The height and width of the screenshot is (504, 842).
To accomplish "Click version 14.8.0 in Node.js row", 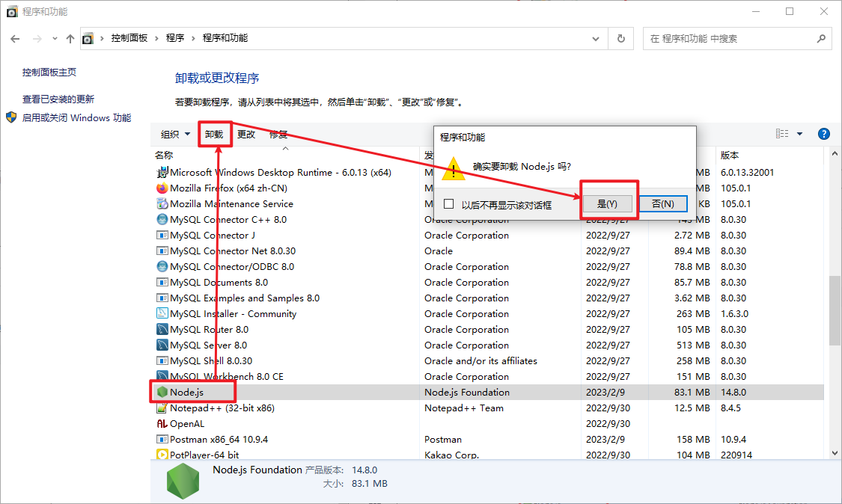I will pyautogui.click(x=733, y=392).
